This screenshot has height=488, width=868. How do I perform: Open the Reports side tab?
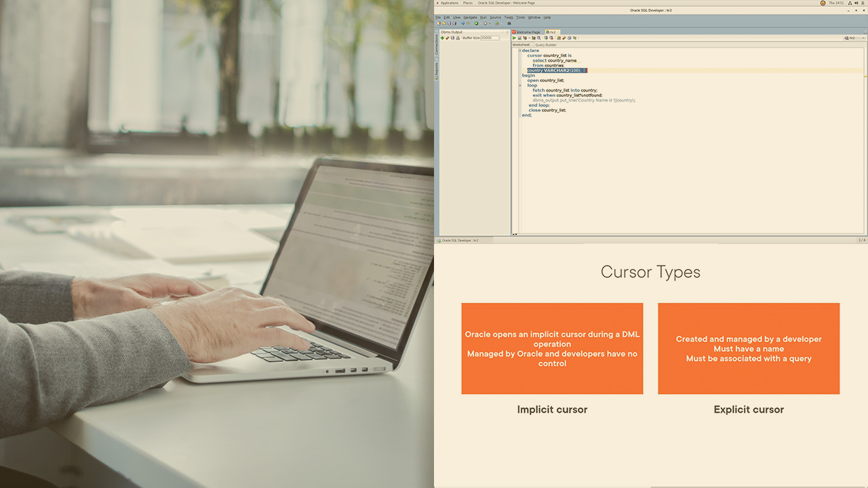pyautogui.click(x=437, y=70)
